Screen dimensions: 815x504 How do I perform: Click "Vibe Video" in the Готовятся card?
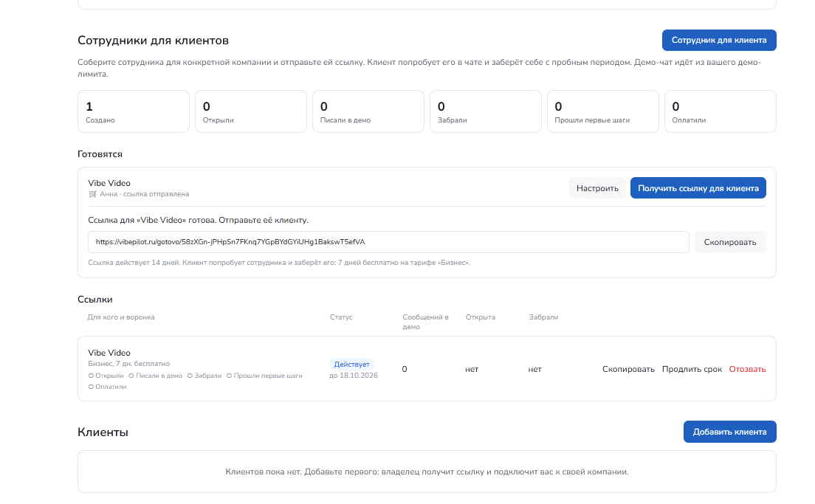[x=109, y=183]
